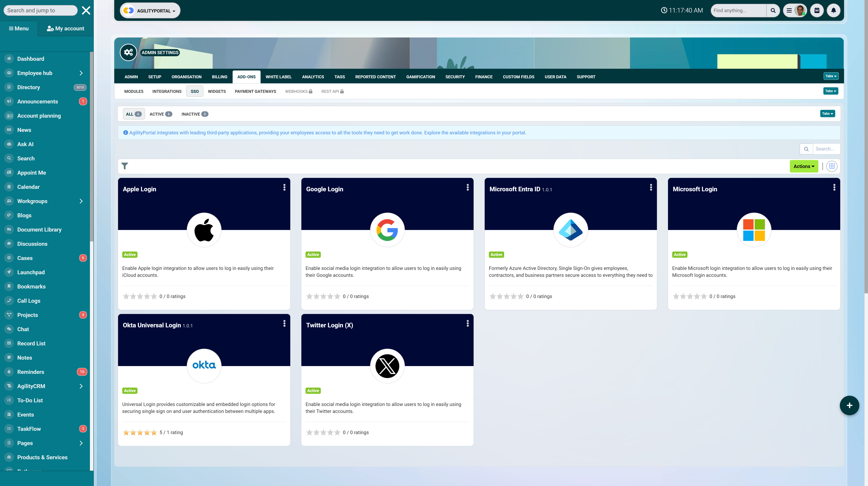868x486 pixels.
Task: Open Apple Login three-dot menu
Action: pyautogui.click(x=284, y=188)
